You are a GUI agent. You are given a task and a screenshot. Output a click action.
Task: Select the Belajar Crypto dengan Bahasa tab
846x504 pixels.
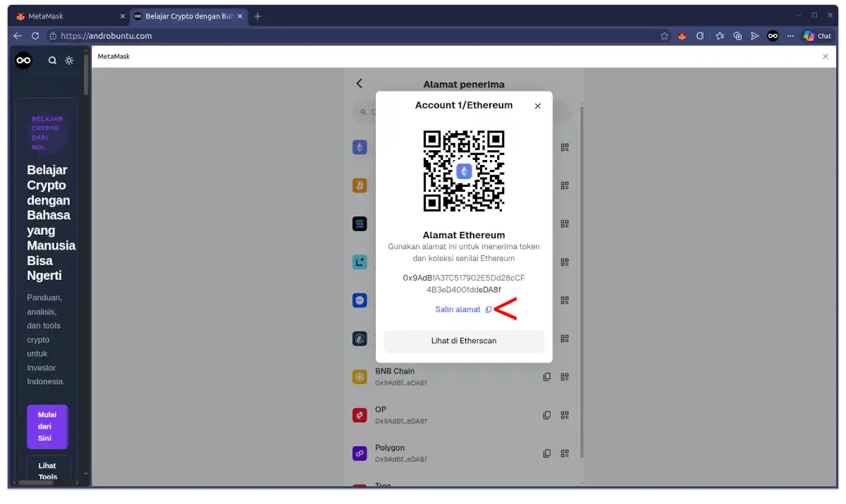pos(188,16)
